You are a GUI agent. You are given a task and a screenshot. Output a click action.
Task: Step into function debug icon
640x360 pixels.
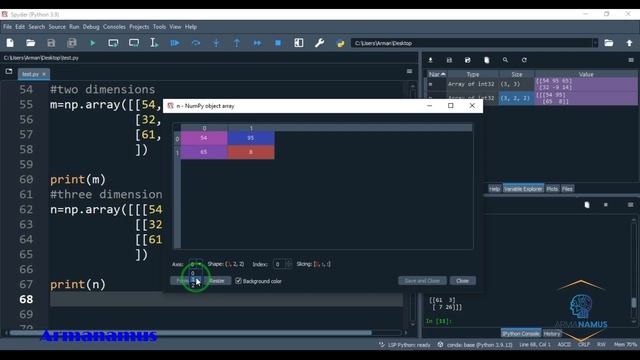[216, 43]
